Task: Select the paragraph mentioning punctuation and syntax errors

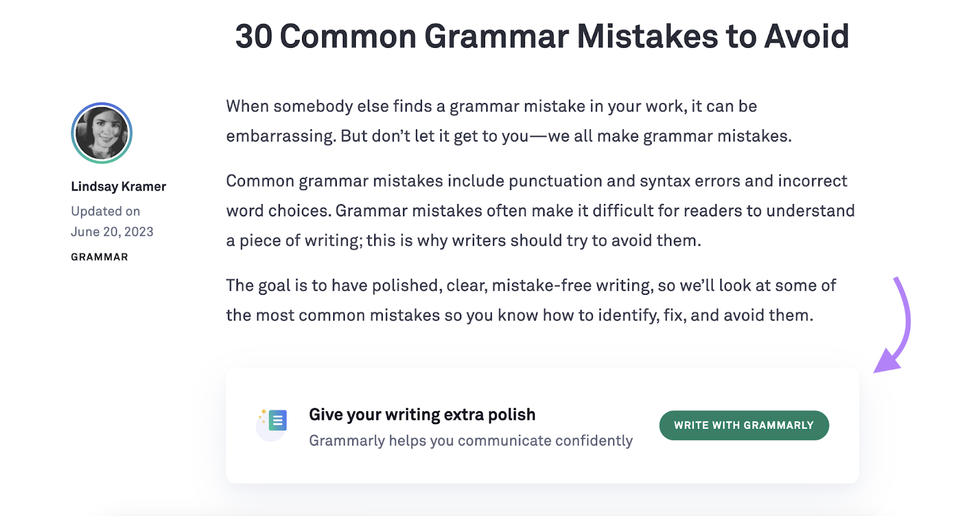Action: point(539,210)
